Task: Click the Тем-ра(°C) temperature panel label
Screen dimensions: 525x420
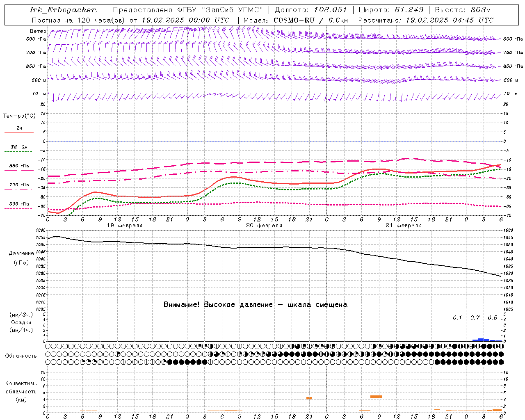Action: click(19, 116)
